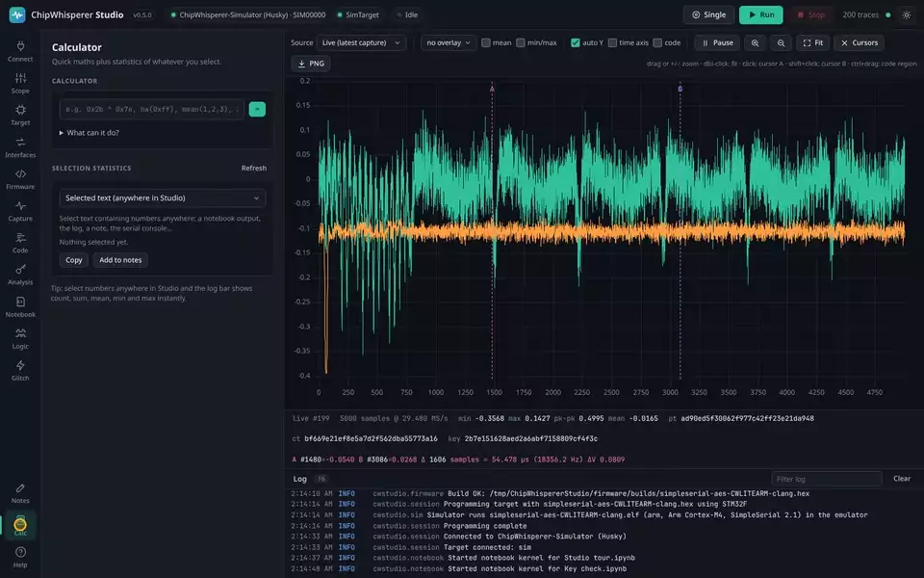Download the plot as PNG
This screenshot has width=924, height=578.
point(311,64)
